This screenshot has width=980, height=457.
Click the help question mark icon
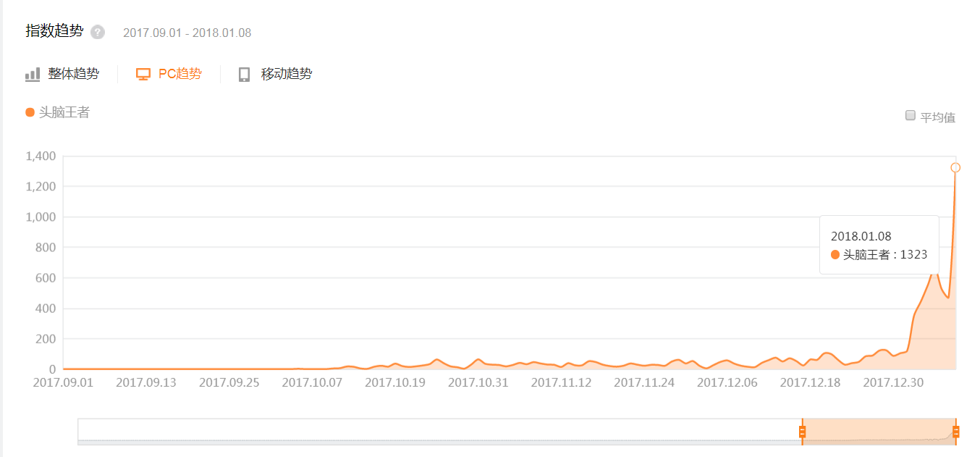point(98,33)
